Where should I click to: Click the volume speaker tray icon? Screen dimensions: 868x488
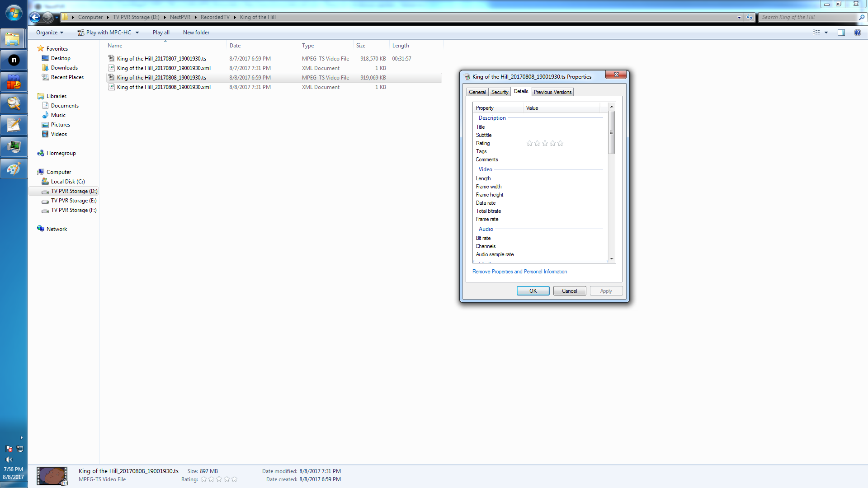9,459
